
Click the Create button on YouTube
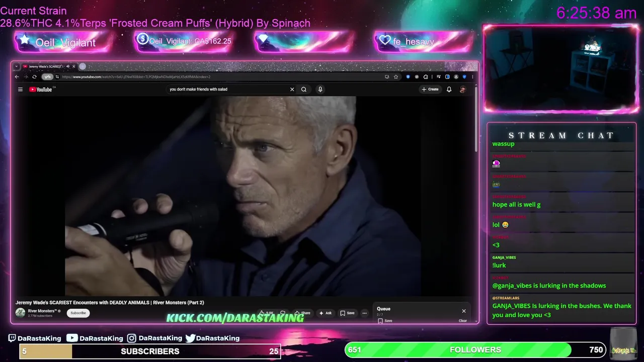pyautogui.click(x=430, y=89)
